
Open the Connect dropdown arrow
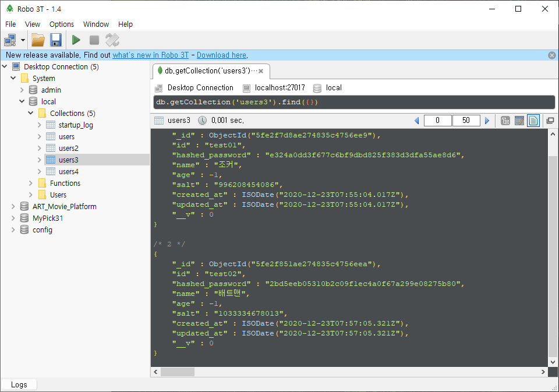pos(23,40)
